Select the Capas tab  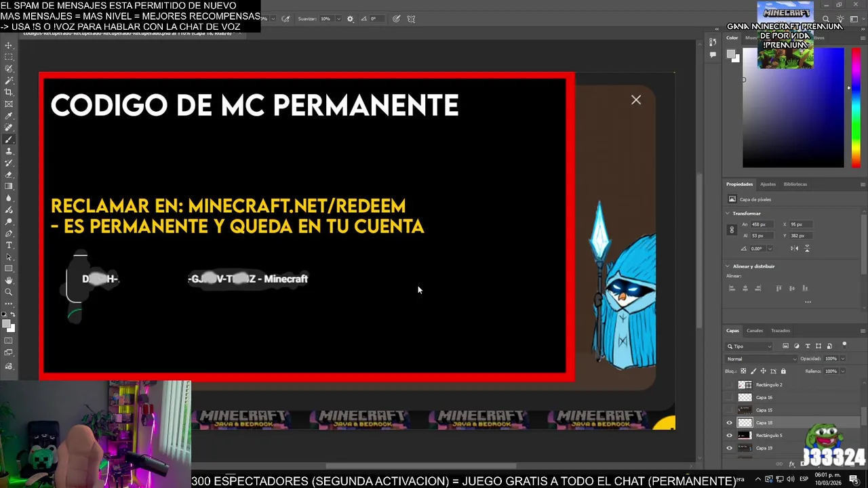coord(732,331)
